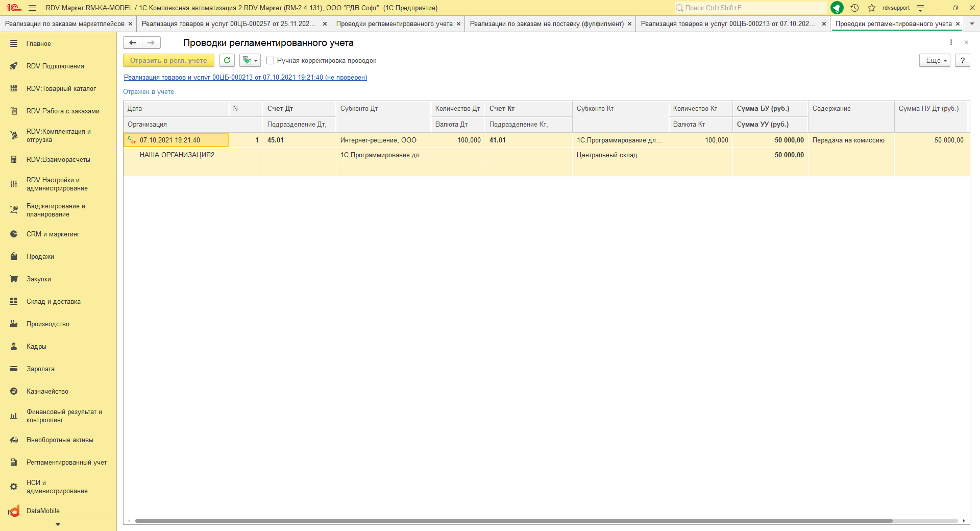Screen dimensions: 980x531
Task: Click the search field Поиск Ctrl+Shift+F
Action: pos(750,8)
